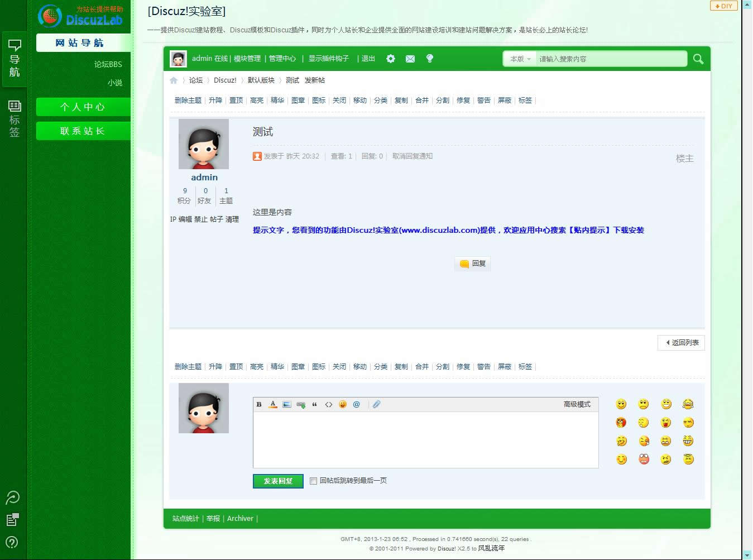
Task: Click small admin avatar in green header
Action: pos(179,59)
